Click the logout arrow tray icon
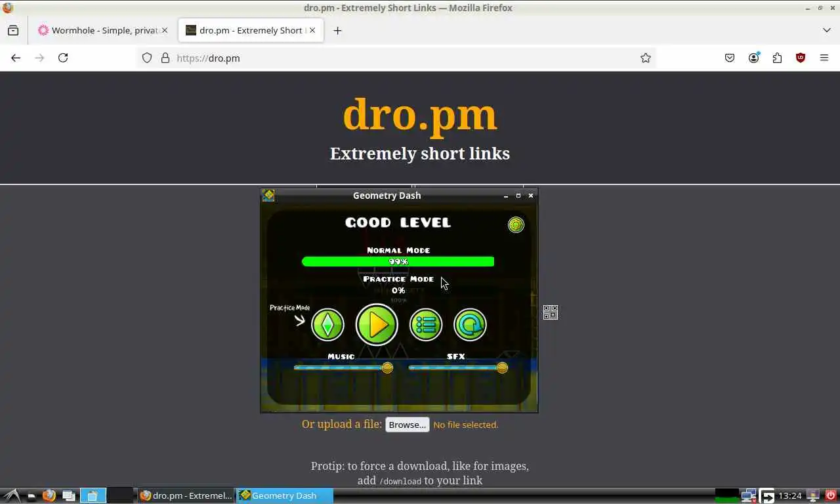The image size is (840, 504). point(767,495)
